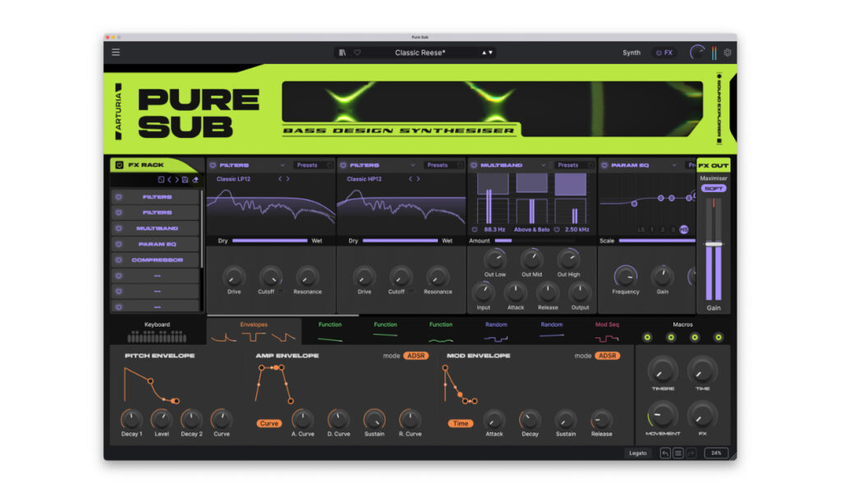Toggle the FX rack power icon
This screenshot has height=504, width=841.
click(120, 165)
